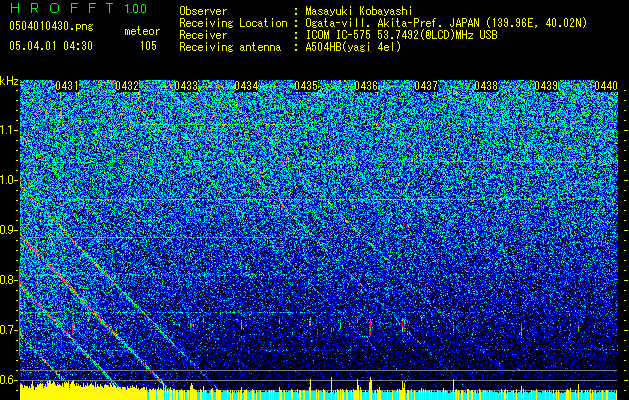The height and width of the screenshot is (400, 629).
Task: Click the 0438 time marker
Action: (486, 86)
